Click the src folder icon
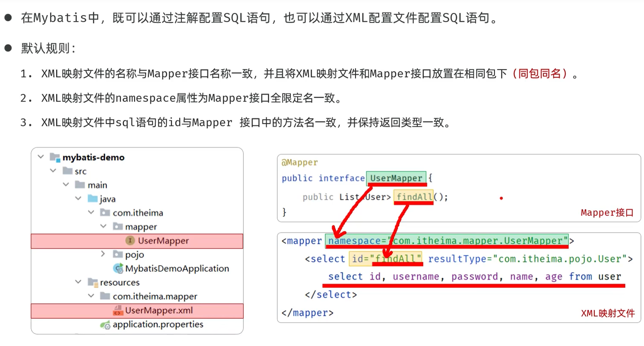 [68, 171]
